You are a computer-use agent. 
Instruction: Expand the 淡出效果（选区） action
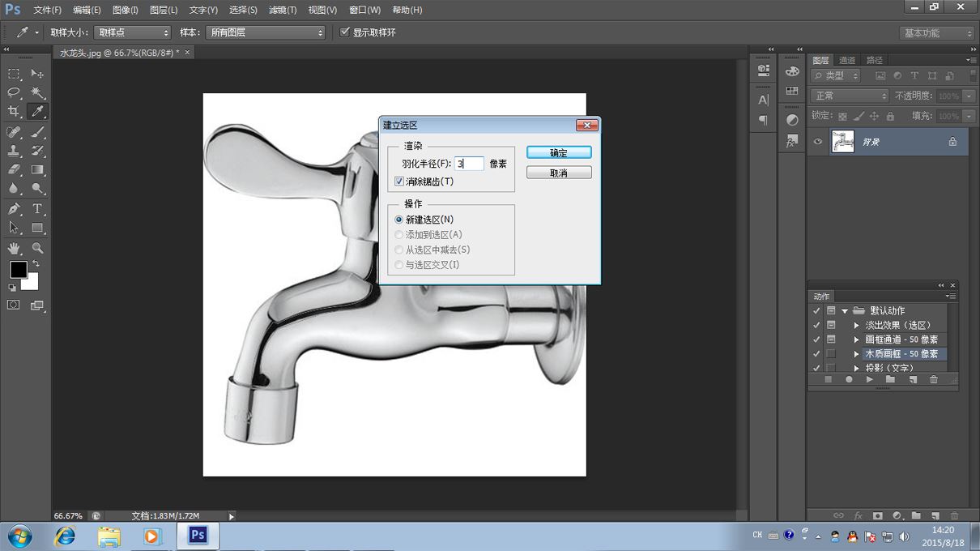click(856, 325)
